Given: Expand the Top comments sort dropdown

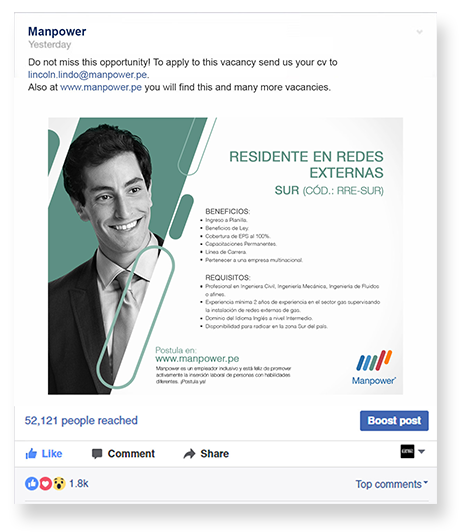Looking at the screenshot, I should [392, 484].
